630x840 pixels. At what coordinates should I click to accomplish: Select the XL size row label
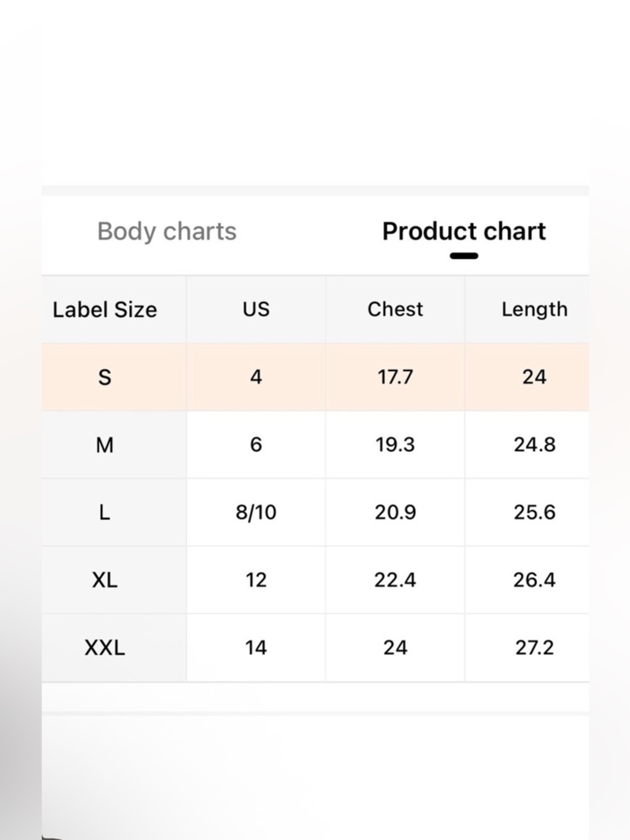pyautogui.click(x=105, y=580)
